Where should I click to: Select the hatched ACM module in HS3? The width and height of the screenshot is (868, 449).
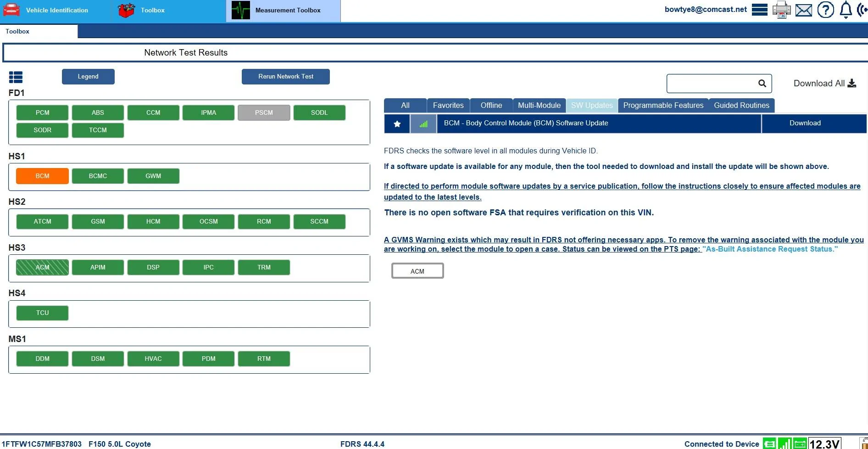[x=42, y=267]
